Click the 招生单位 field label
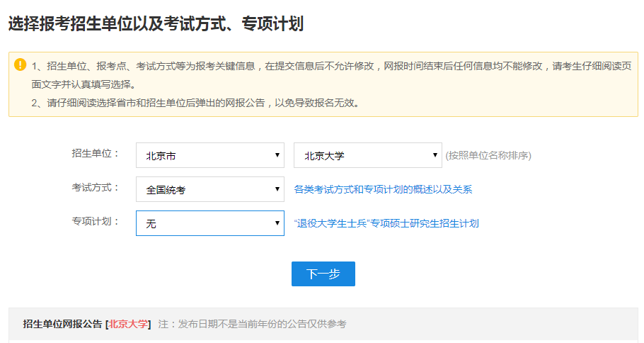The image size is (644, 343). (96, 154)
